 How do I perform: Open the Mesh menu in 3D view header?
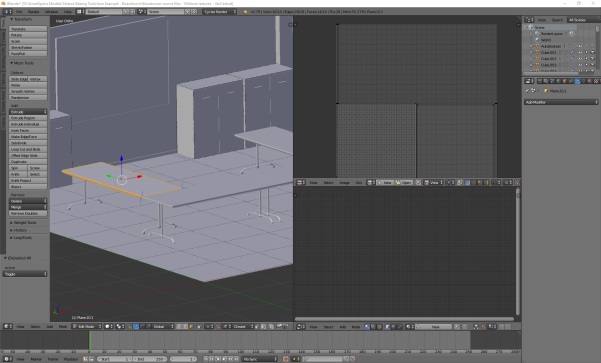pos(63,327)
